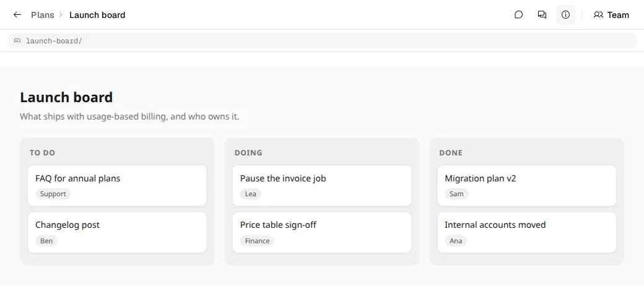Click the DONE column header
Image resolution: width=644 pixels, height=291 pixels.
pos(451,153)
